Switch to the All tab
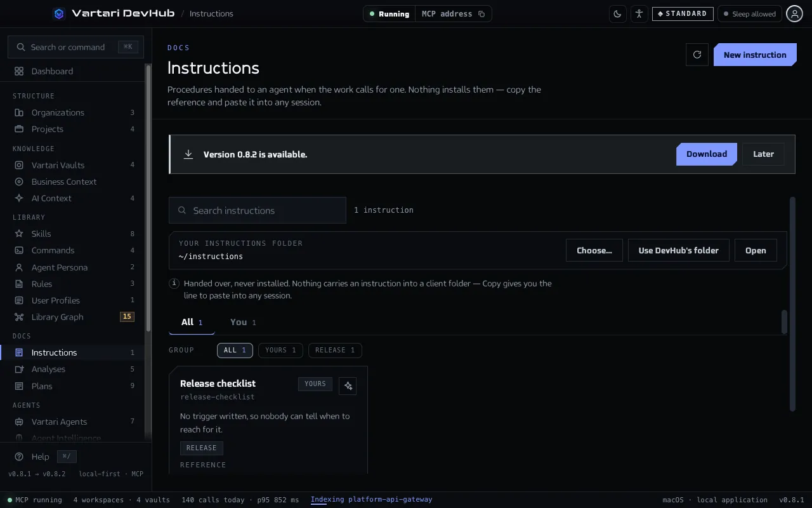 [x=192, y=323]
